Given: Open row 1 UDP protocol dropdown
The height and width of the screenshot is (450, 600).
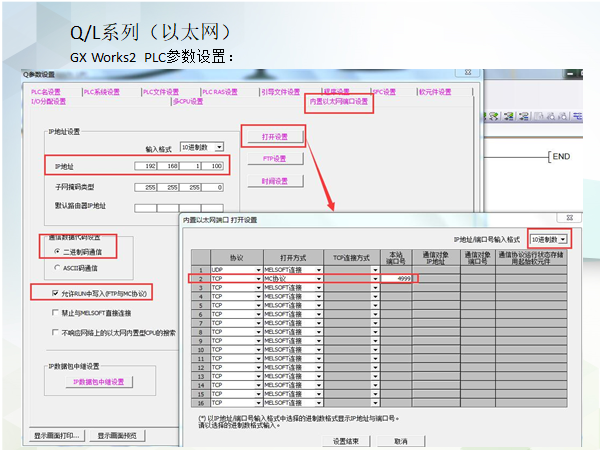Looking at the screenshot, I should [259, 270].
